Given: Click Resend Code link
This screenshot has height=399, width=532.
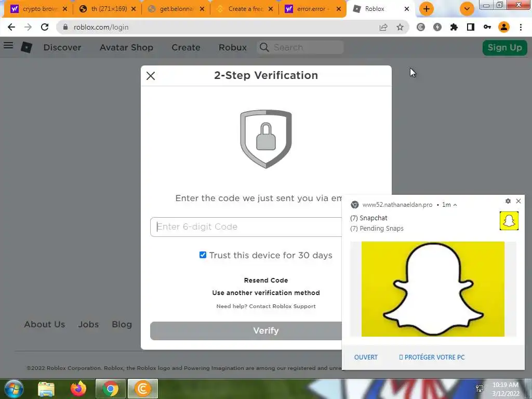Looking at the screenshot, I should click(265, 281).
